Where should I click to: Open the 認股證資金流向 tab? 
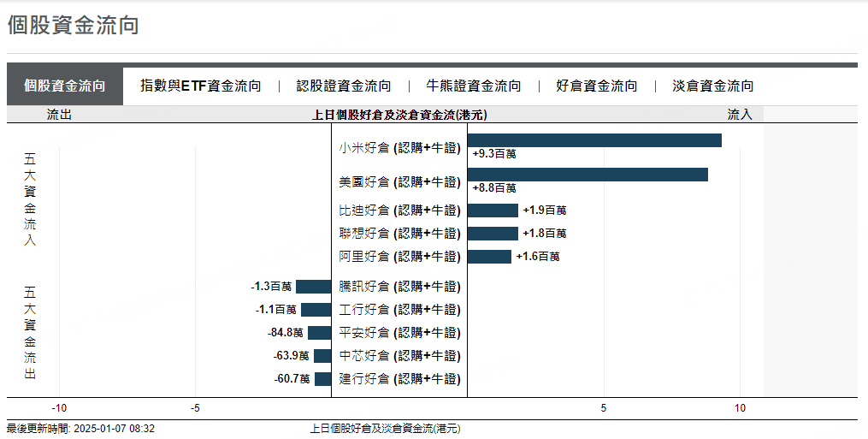coord(343,86)
